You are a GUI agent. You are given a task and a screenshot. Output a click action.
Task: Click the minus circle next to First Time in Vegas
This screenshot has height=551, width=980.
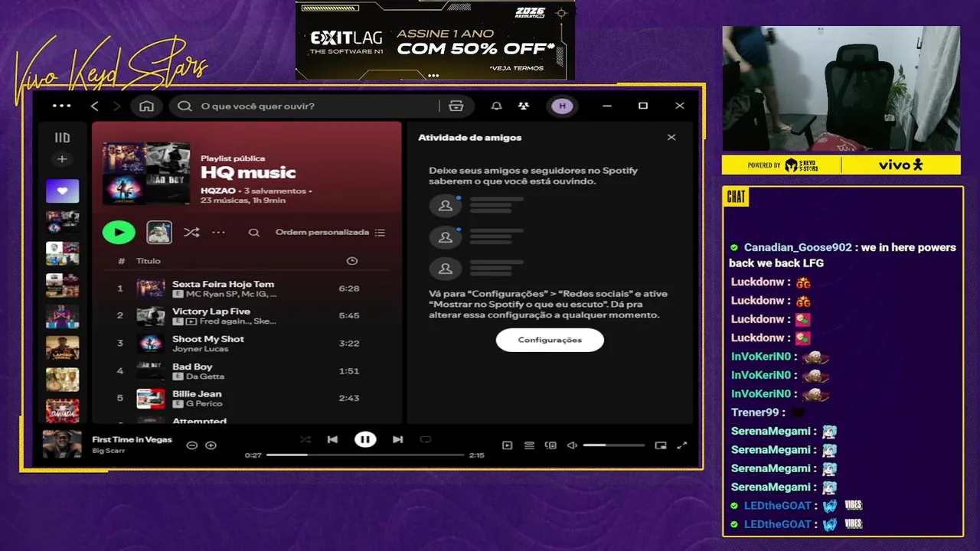192,445
